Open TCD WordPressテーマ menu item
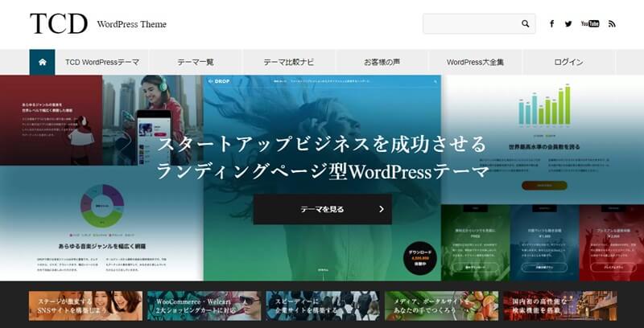This screenshot has width=644, height=328. point(102,63)
